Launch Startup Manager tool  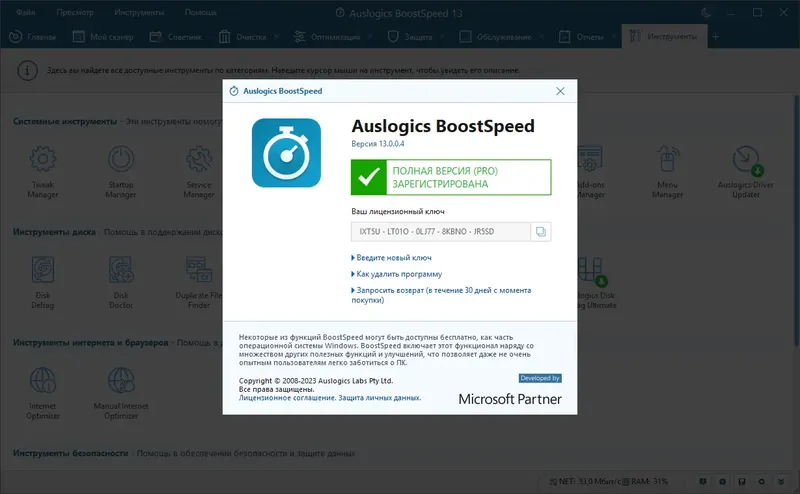[x=121, y=172]
